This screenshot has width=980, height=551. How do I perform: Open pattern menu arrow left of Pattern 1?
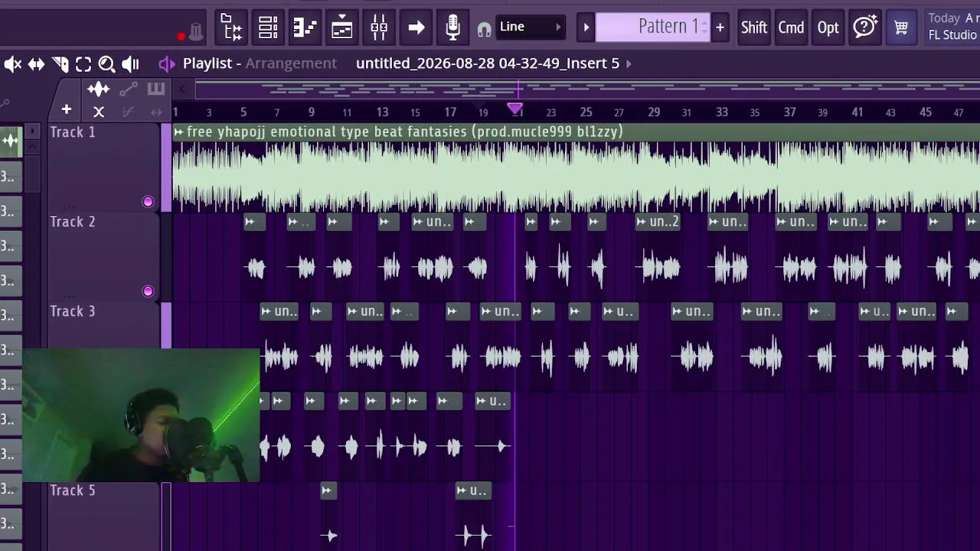586,28
